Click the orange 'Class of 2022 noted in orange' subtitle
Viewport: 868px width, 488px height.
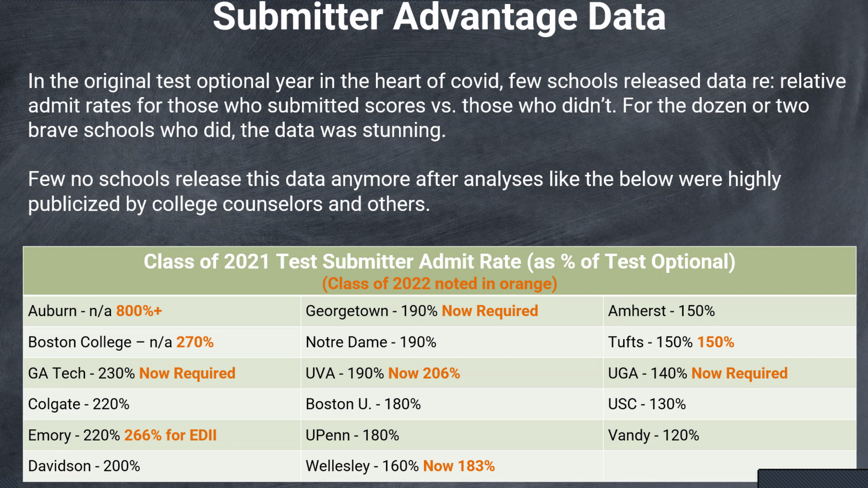click(x=439, y=284)
